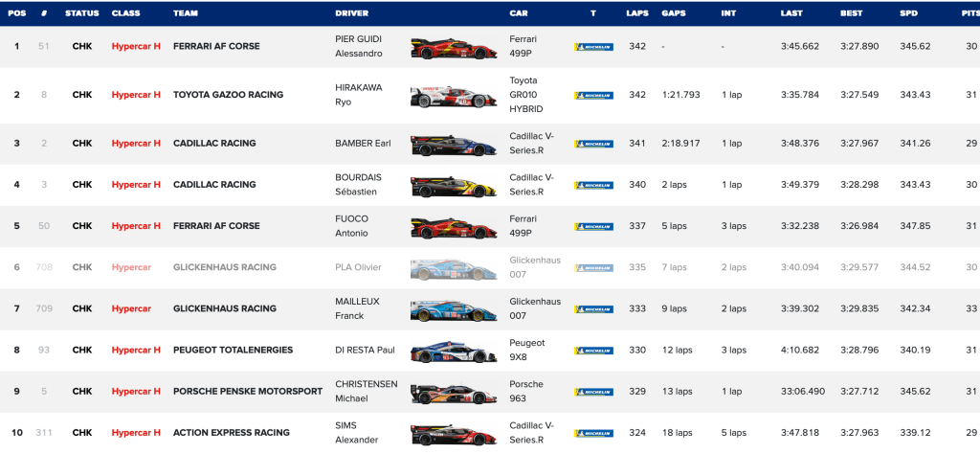
Task: Click driver PLA Olivier
Action: (x=358, y=267)
